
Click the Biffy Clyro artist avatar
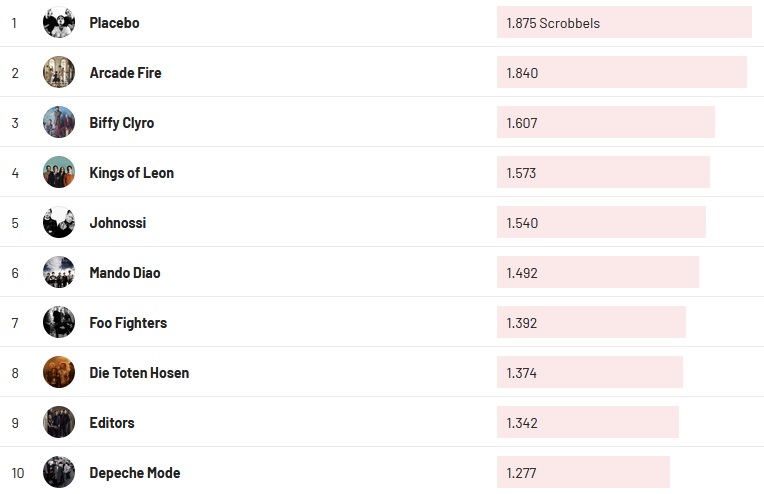coord(59,122)
